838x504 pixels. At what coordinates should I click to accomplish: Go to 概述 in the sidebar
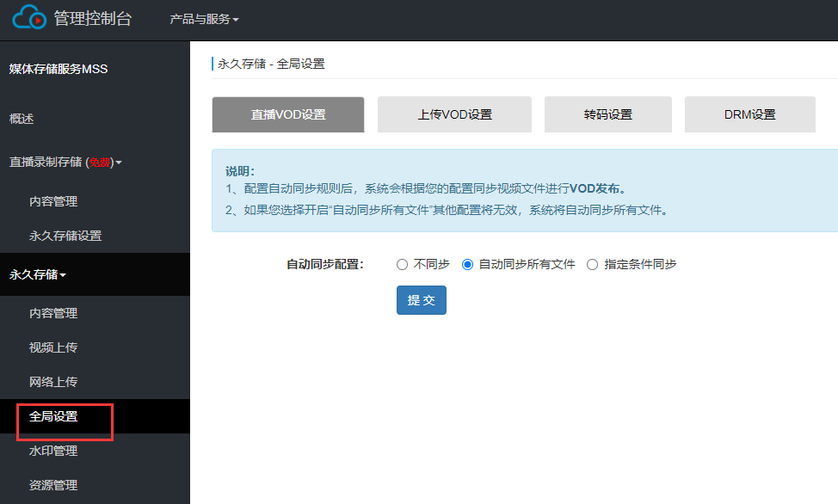coord(22,119)
